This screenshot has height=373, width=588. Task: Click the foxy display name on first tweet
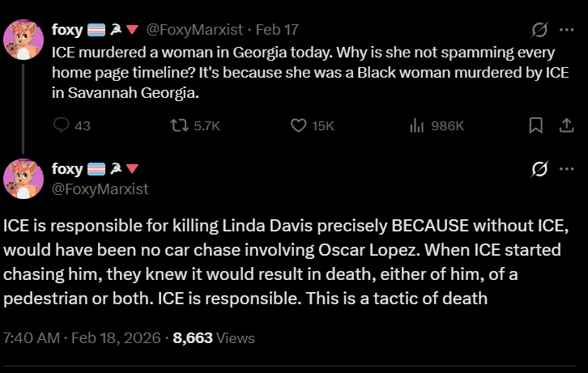67,30
